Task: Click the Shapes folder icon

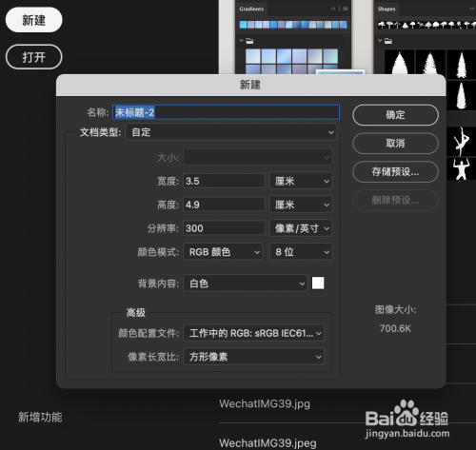Action: click(388, 41)
